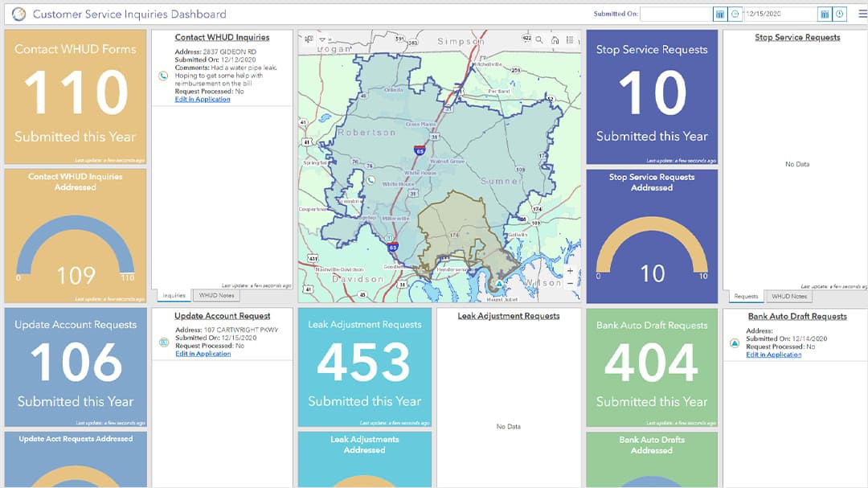Click 'Submitted On: 12/12/2020' text

(215, 59)
